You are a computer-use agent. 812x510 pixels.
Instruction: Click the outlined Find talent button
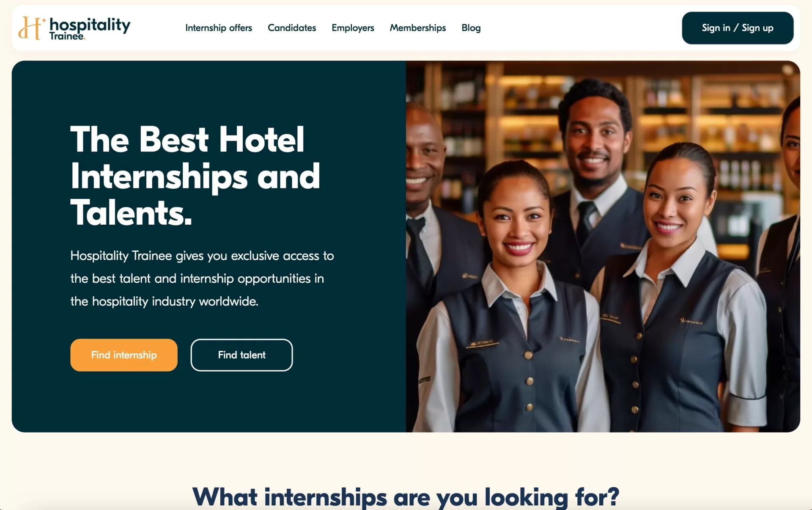[241, 355]
